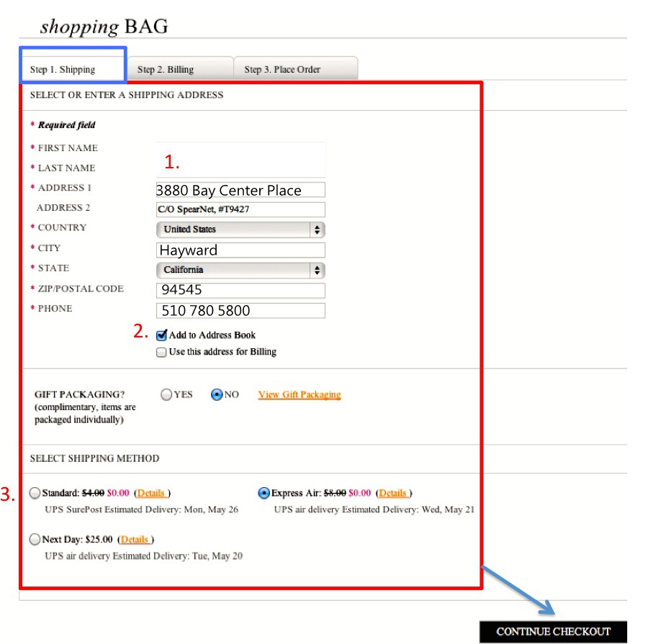Click the Address 1 input field
This screenshot has width=658, height=644.
(240, 190)
